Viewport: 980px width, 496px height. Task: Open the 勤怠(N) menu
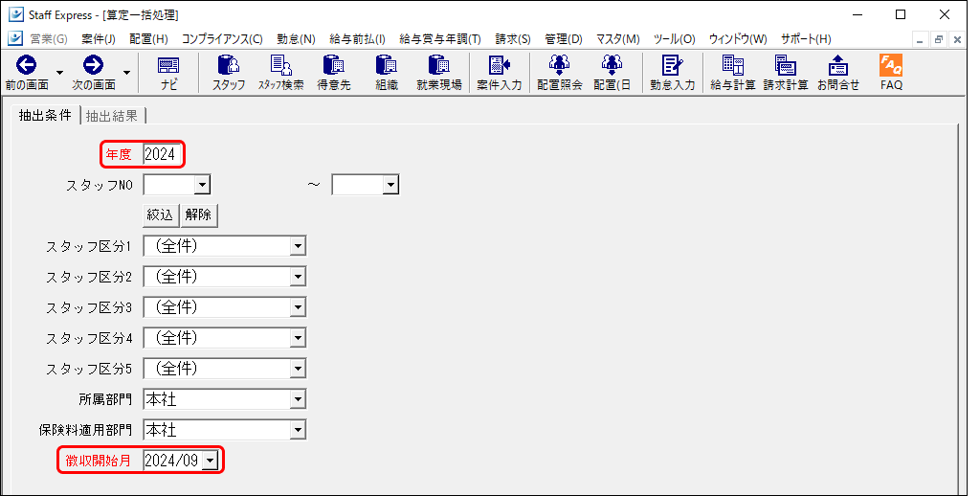point(296,38)
